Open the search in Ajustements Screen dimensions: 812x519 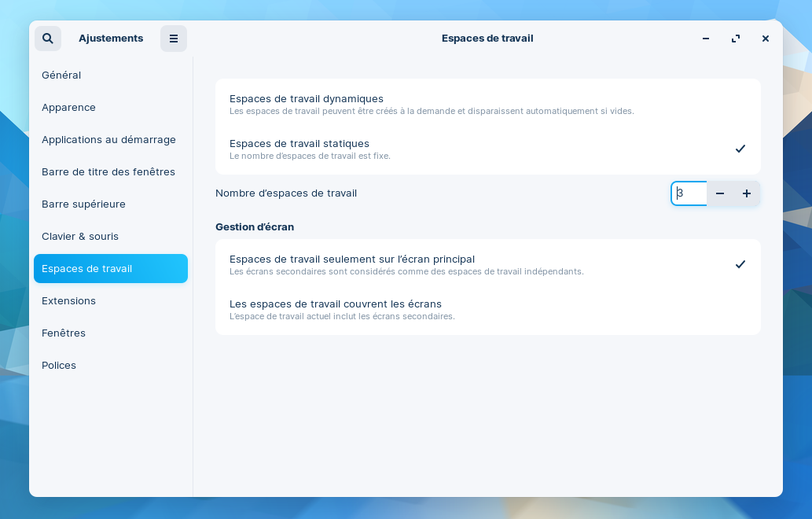[48, 39]
